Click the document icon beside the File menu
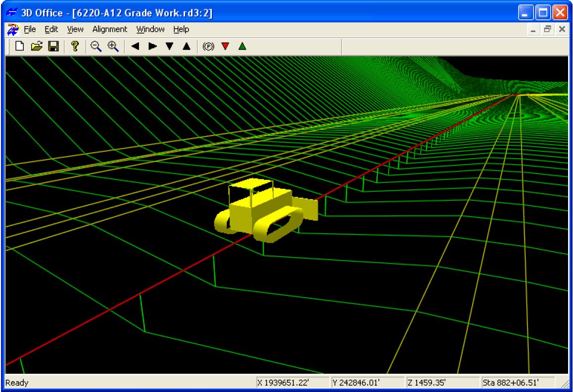The height and width of the screenshot is (392, 573). point(13,30)
